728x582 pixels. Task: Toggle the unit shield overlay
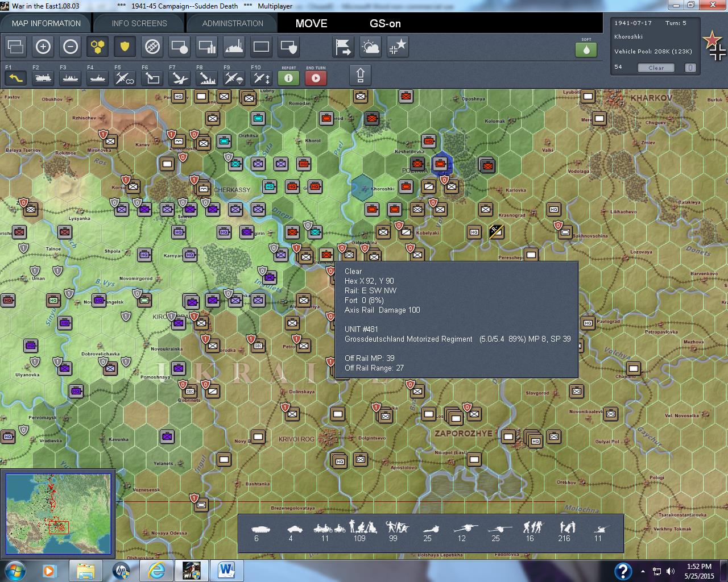tap(289, 47)
